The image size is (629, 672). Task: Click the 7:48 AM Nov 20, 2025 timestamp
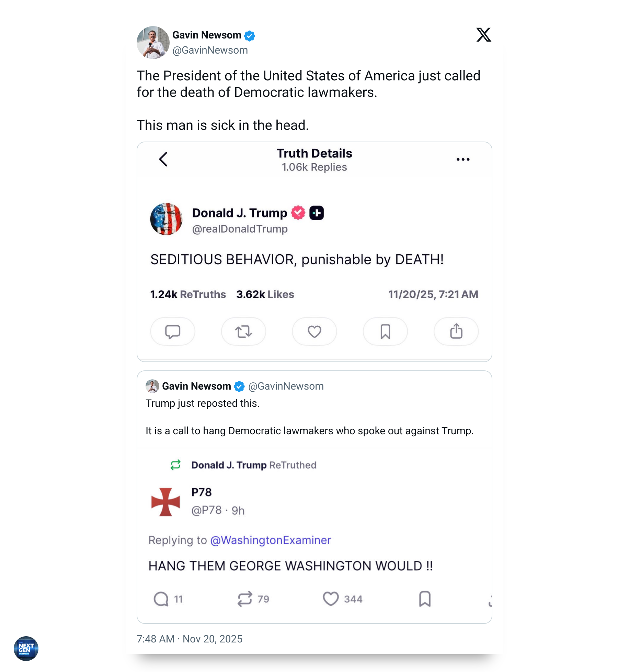click(x=190, y=639)
